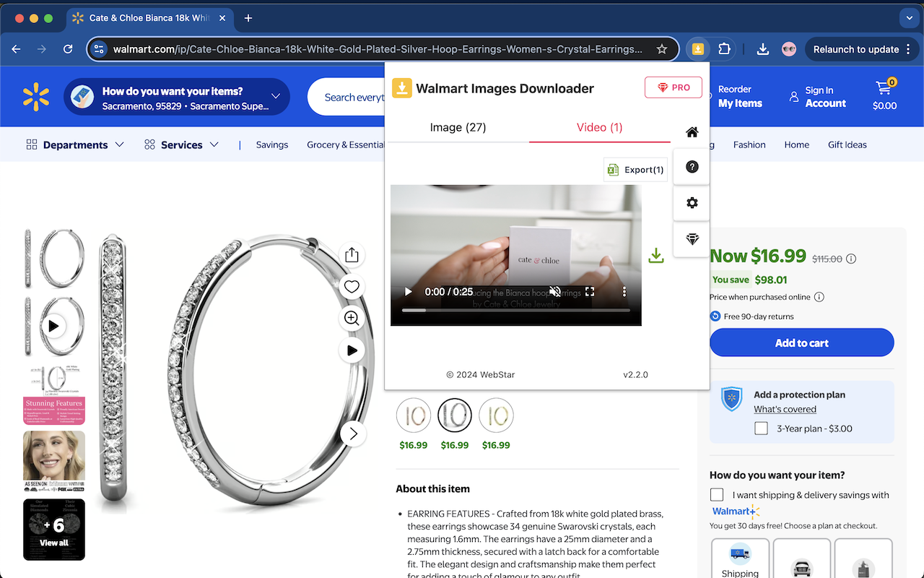Check the 3-Year plan $3.00 protection checkbox
This screenshot has height=578, width=924.
click(x=761, y=428)
